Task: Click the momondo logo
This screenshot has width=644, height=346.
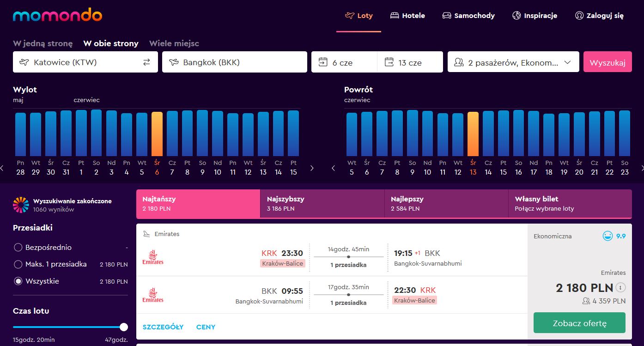Action: [x=57, y=15]
